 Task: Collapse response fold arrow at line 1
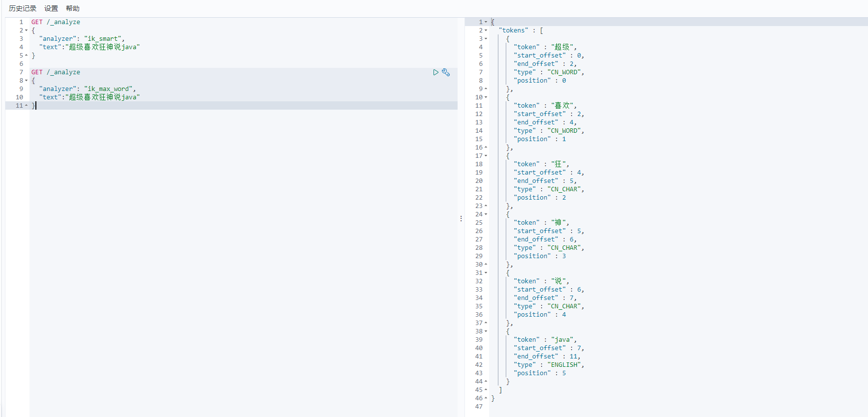486,22
